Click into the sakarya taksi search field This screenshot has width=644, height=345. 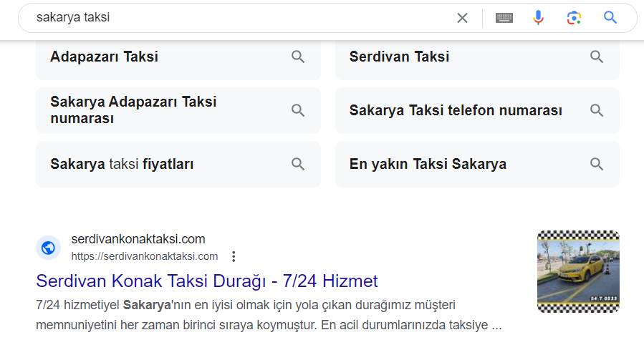click(242, 18)
